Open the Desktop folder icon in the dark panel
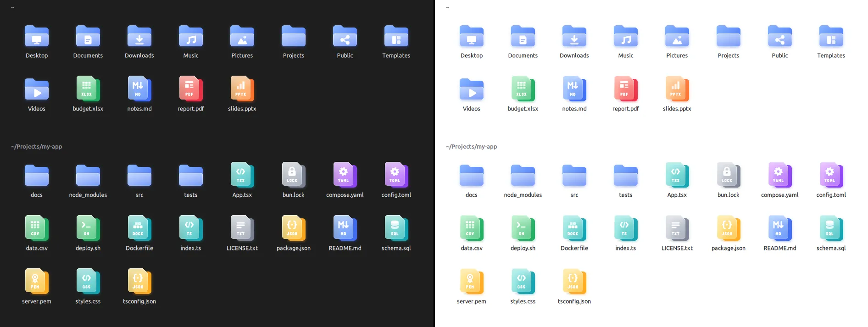 click(37, 36)
